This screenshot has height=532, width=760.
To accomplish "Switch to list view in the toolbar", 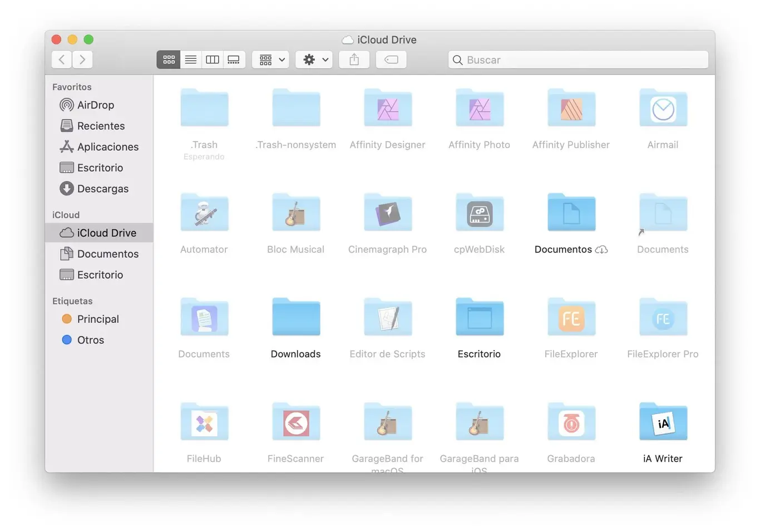I will 190,60.
